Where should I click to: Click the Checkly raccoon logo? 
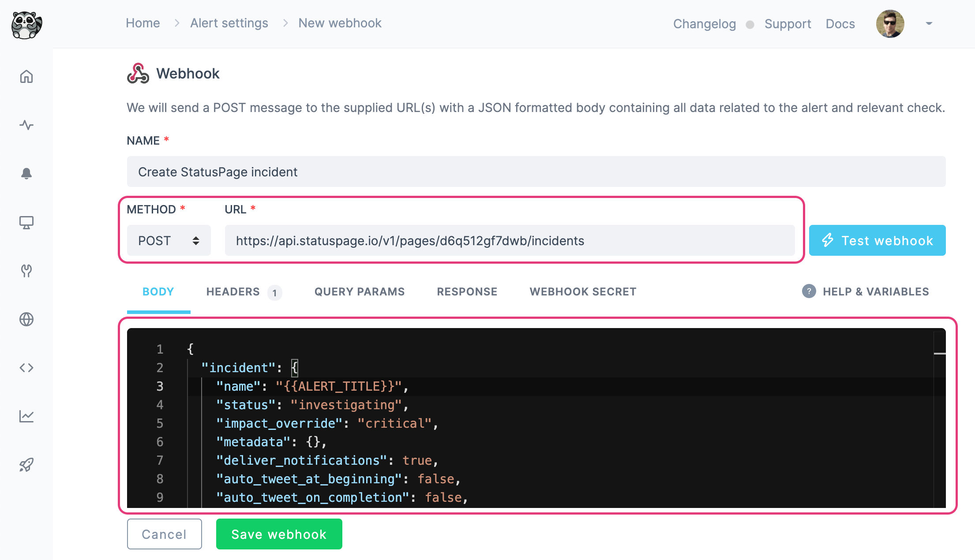tap(26, 25)
